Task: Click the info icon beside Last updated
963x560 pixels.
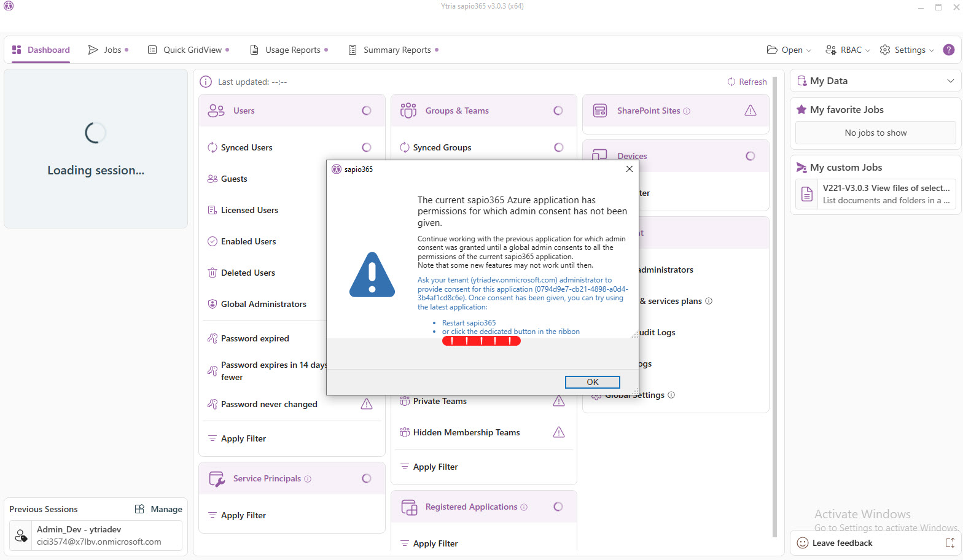Action: [x=206, y=82]
